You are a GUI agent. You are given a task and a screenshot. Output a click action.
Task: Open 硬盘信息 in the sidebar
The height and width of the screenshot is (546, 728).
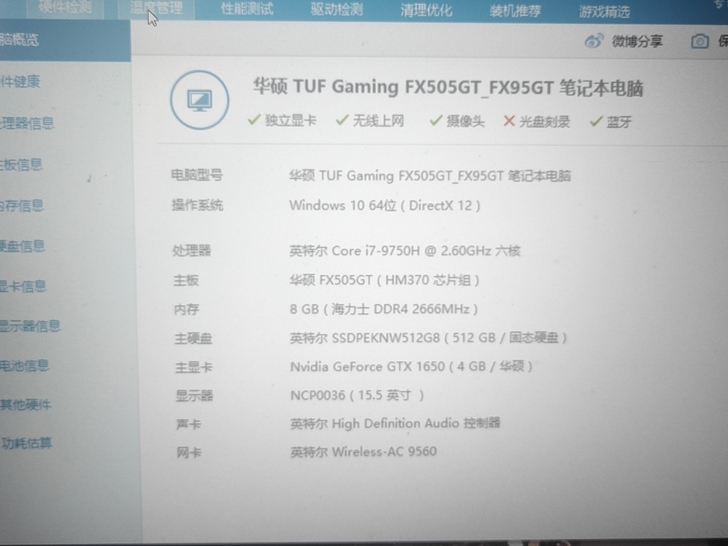pyautogui.click(x=23, y=246)
